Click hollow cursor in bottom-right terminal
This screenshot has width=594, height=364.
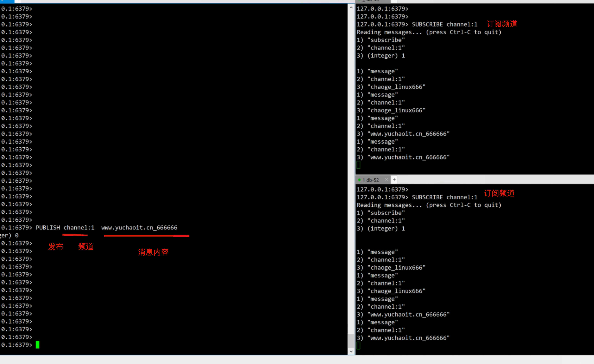click(358, 346)
